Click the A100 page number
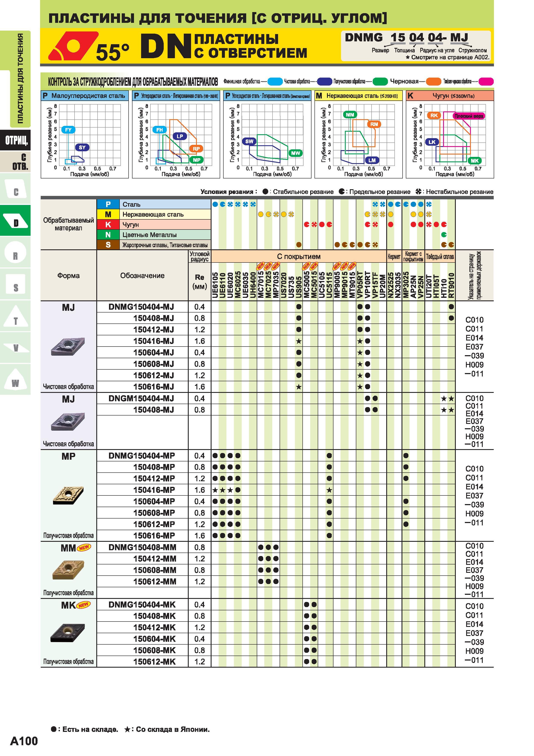Screen dimensions: 534x756 tap(24, 741)
